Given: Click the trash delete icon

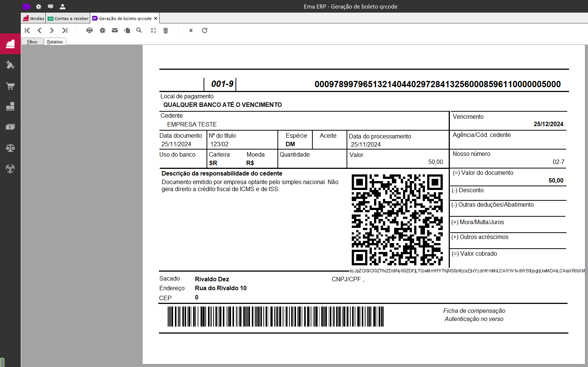Looking at the screenshot, I should (x=166, y=30).
